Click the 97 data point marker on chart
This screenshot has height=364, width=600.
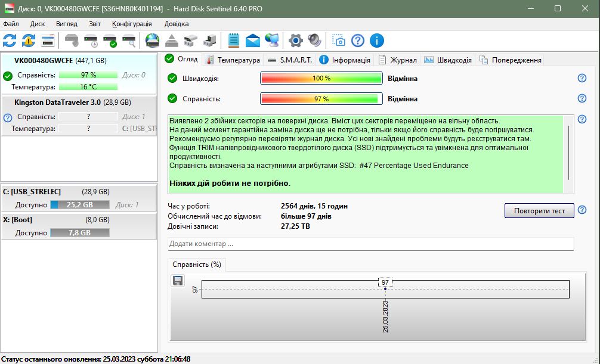(385, 289)
